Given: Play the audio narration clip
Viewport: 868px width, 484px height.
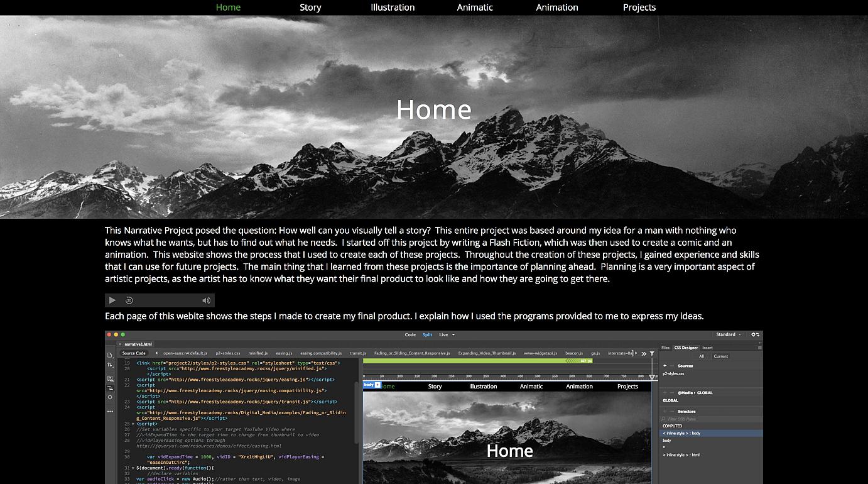Looking at the screenshot, I should 112,300.
